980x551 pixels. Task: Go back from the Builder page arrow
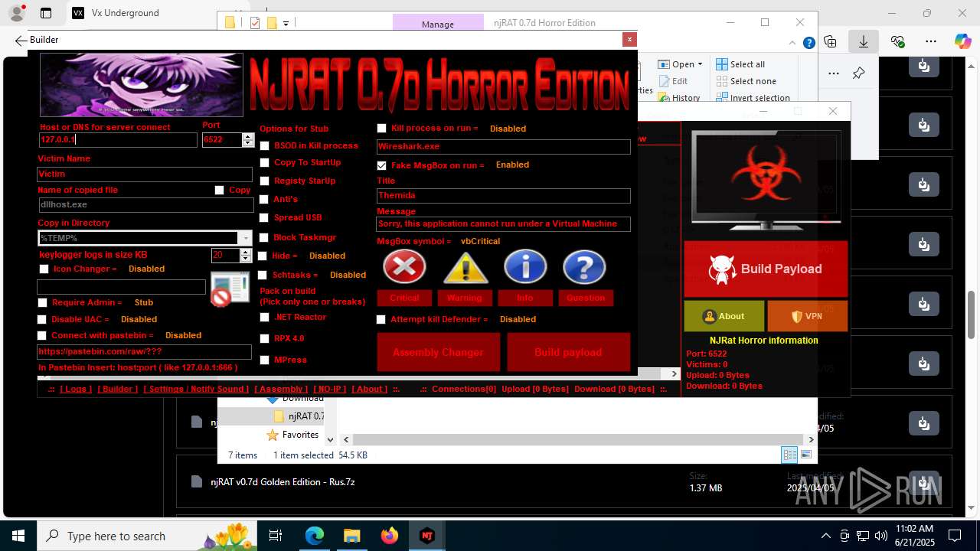[21, 40]
